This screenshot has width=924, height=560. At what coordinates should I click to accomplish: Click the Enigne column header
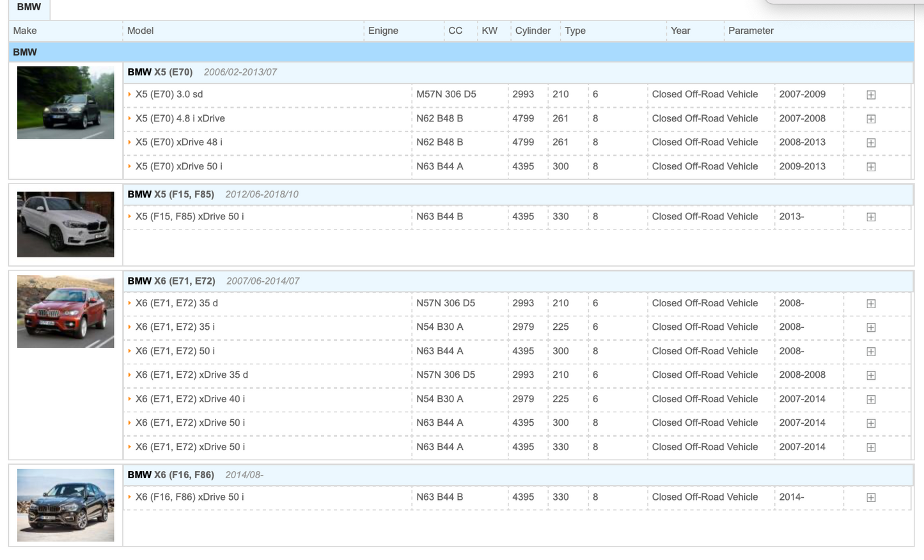(404, 31)
